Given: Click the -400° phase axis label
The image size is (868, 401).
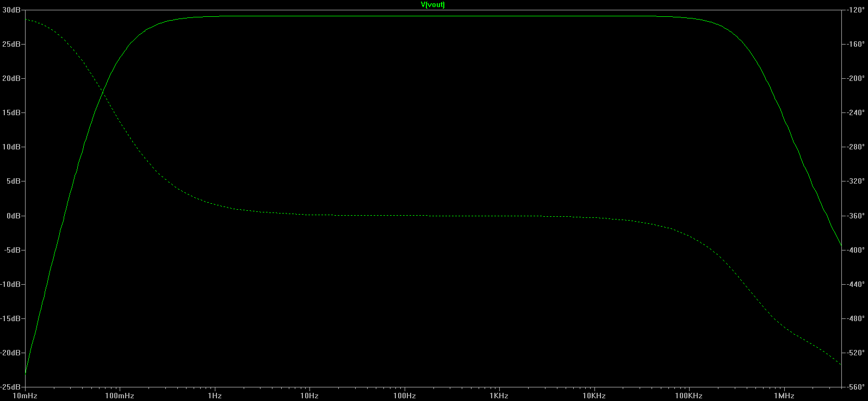Looking at the screenshot, I should coord(856,250).
